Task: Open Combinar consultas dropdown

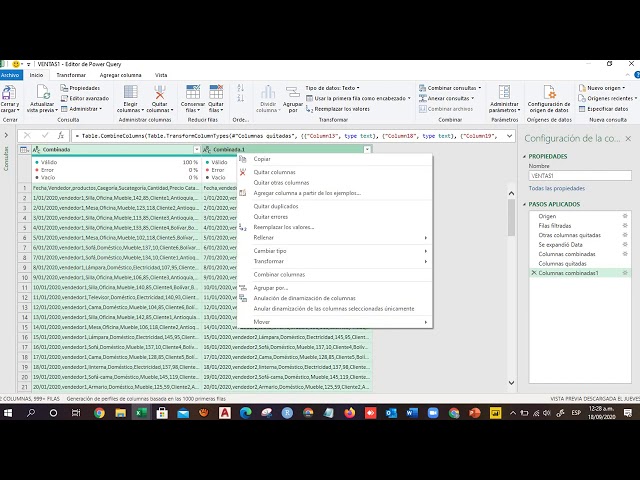Action: (450, 88)
